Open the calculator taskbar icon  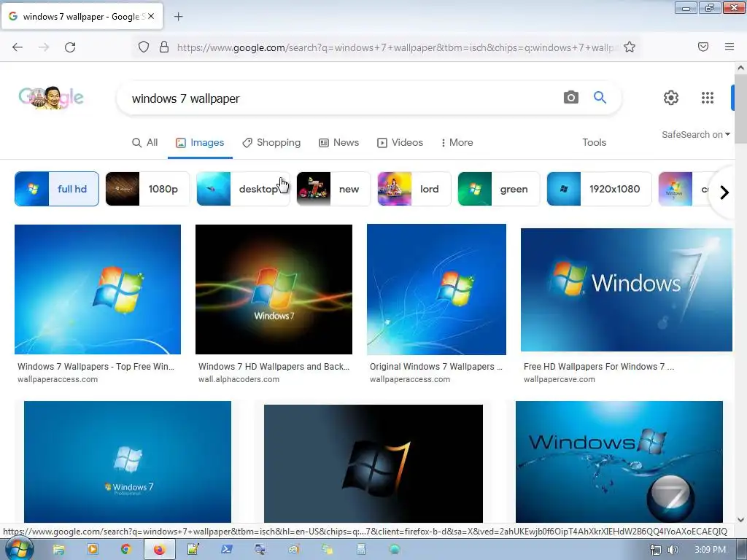pyautogui.click(x=360, y=550)
